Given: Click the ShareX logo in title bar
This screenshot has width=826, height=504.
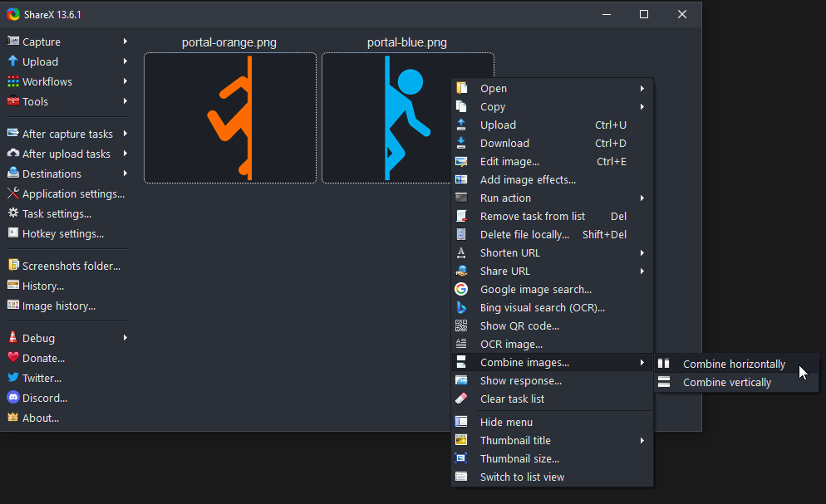Looking at the screenshot, I should click(13, 14).
